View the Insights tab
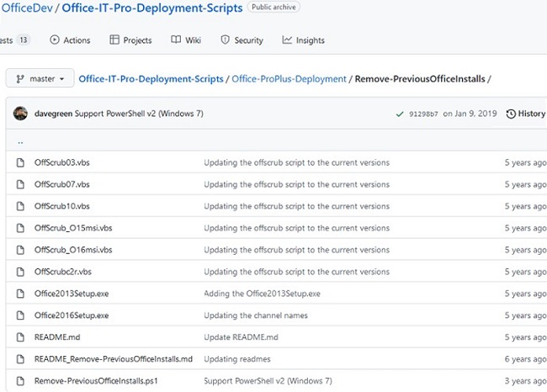Viewport: 547px width, 392px height. click(303, 40)
